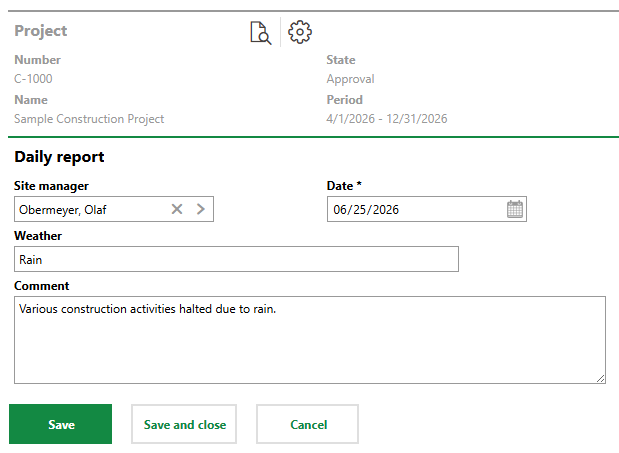Click the Project section heading

pyautogui.click(x=41, y=31)
